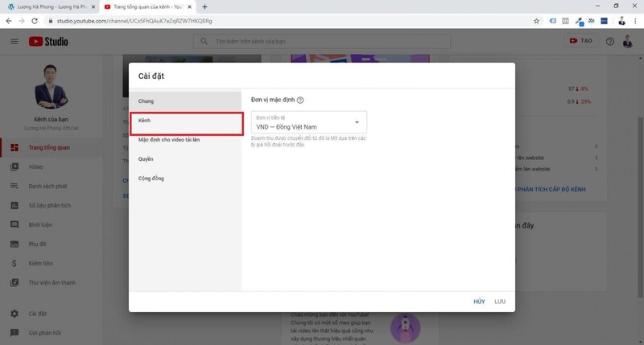Open the YouTube Studio hamburger menu

pos(14,41)
